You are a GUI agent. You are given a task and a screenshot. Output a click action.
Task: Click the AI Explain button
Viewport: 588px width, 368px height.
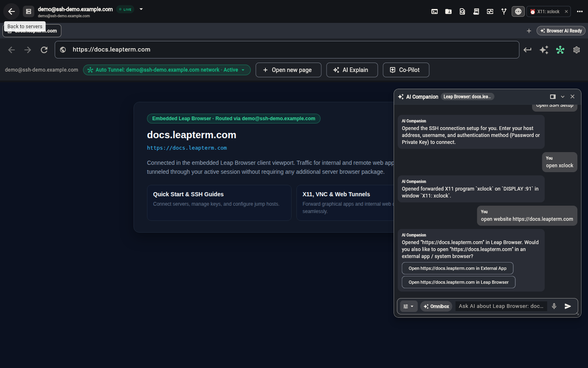[x=352, y=70]
